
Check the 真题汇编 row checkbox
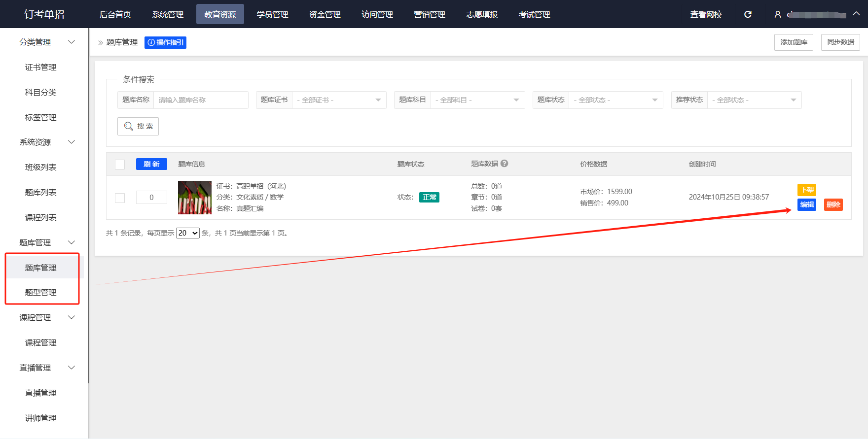(120, 198)
